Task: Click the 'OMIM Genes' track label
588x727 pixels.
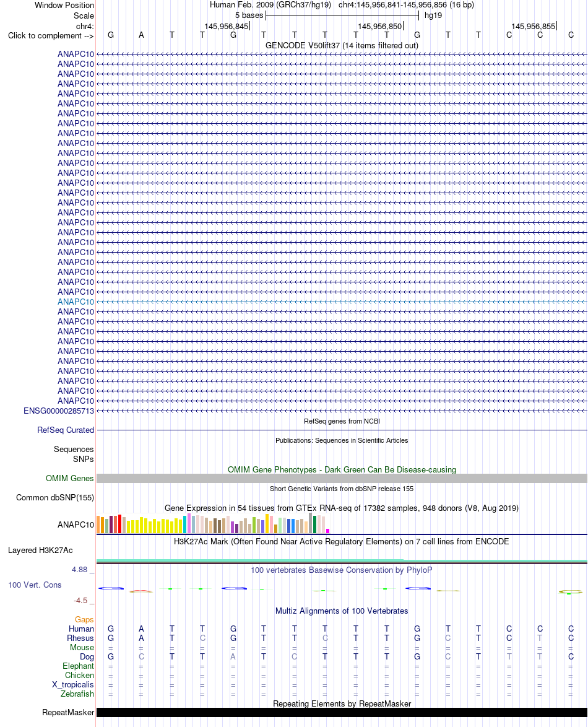Action: pyautogui.click(x=69, y=479)
